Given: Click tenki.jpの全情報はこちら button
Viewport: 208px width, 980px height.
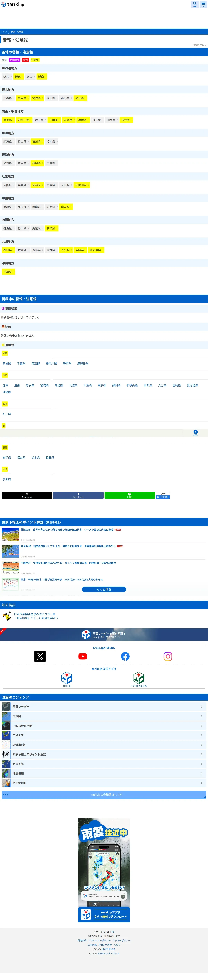Looking at the screenshot, I should pyautogui.click(x=104, y=794).
